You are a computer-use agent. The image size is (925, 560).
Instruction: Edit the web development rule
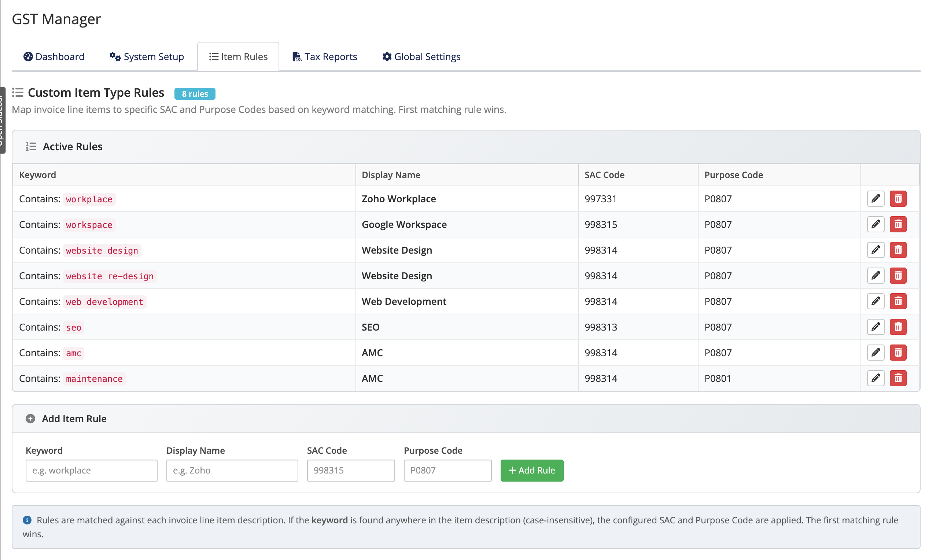click(x=876, y=301)
